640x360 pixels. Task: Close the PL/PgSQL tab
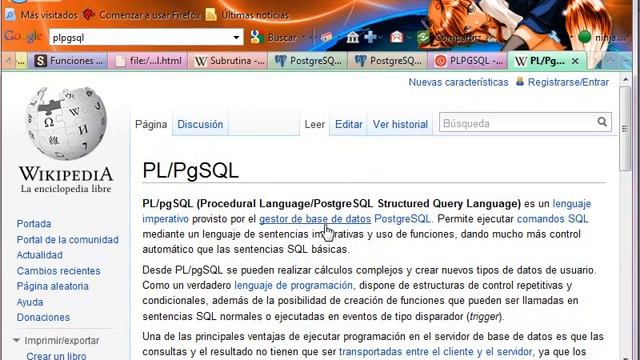(575, 61)
